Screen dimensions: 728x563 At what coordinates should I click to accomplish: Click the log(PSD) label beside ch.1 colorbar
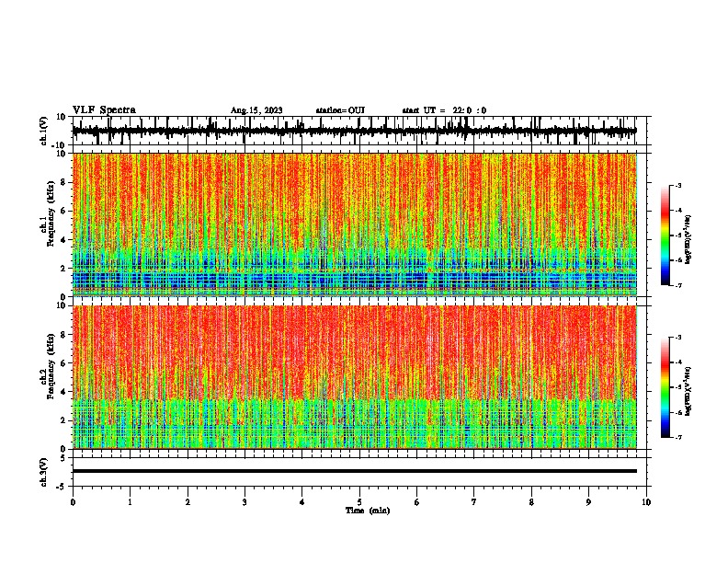click(x=688, y=239)
